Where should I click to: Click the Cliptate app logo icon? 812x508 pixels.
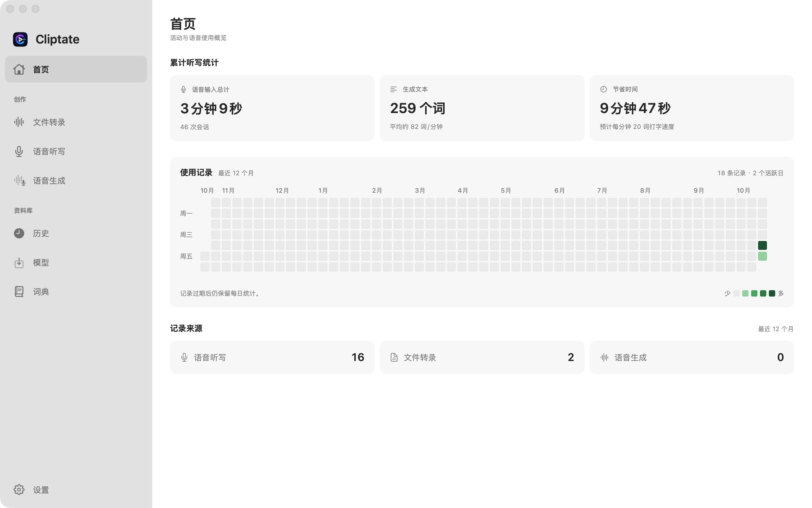pyautogui.click(x=20, y=39)
